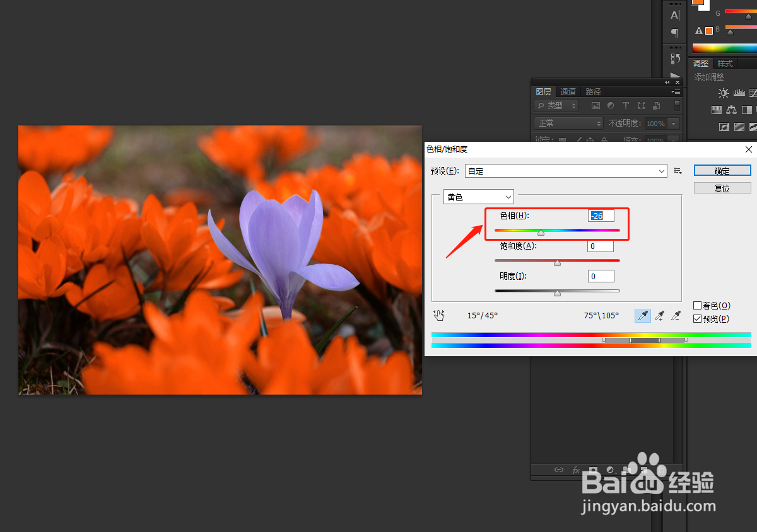
Task: Open the History panel icon
Action: pyautogui.click(x=675, y=59)
